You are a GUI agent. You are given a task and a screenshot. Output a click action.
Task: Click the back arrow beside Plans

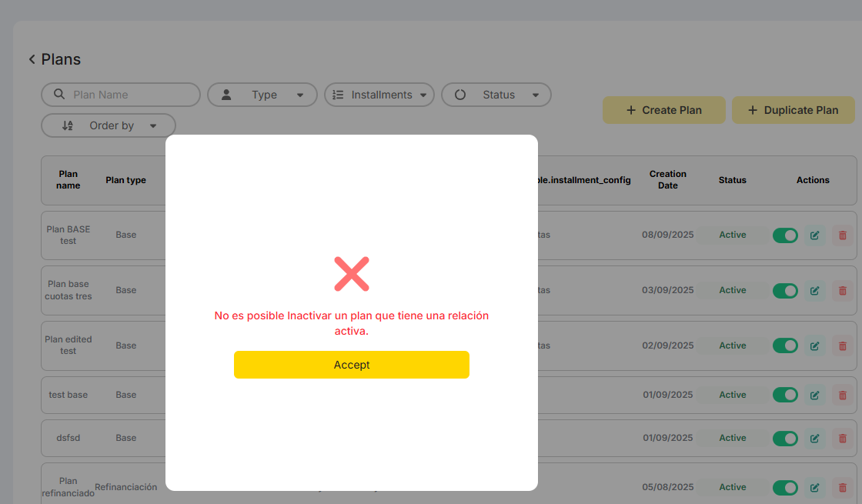(x=32, y=59)
